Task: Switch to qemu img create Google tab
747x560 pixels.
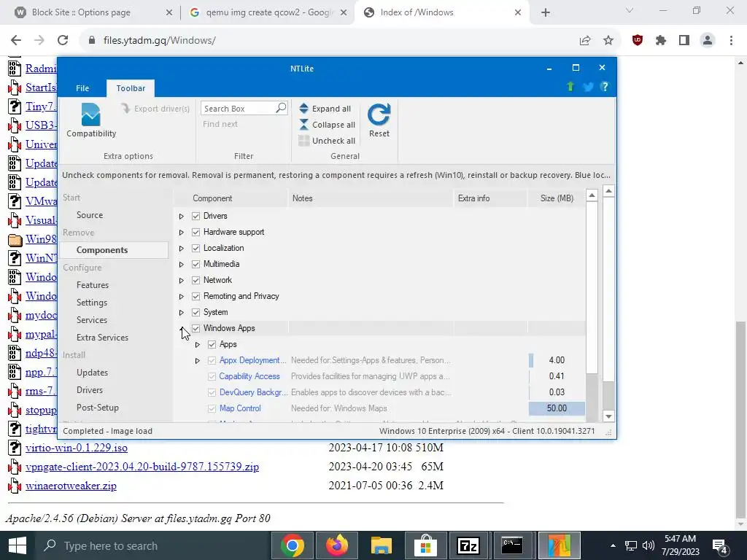Action: tap(268, 12)
